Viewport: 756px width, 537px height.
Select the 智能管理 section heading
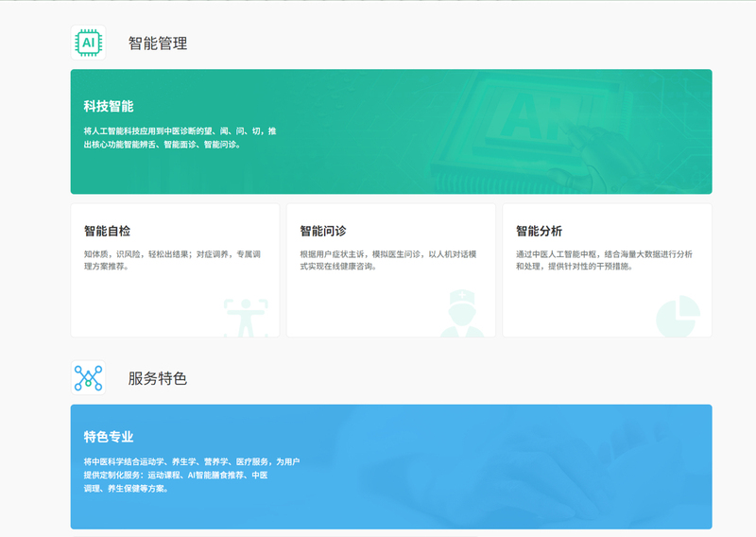pyautogui.click(x=158, y=43)
